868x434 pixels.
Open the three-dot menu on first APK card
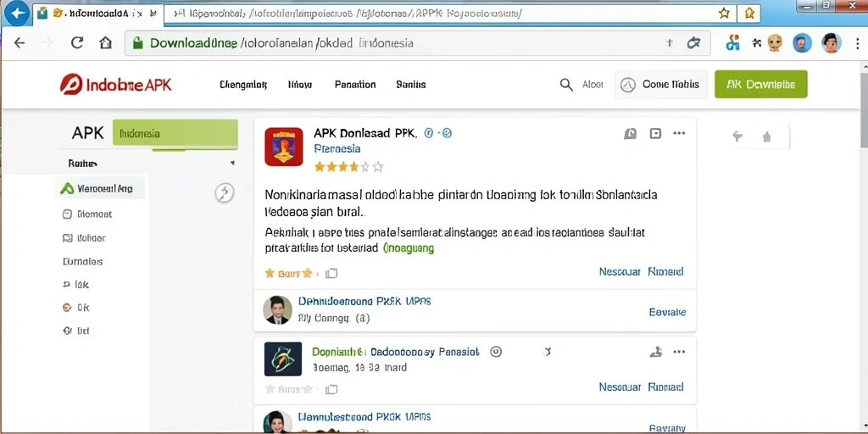tap(679, 133)
